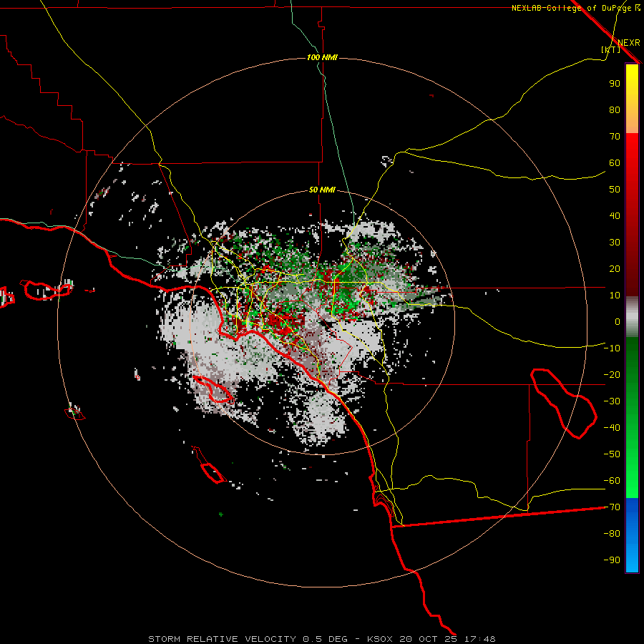
Task: Click the KT units label above color scale
Action: tap(611, 49)
